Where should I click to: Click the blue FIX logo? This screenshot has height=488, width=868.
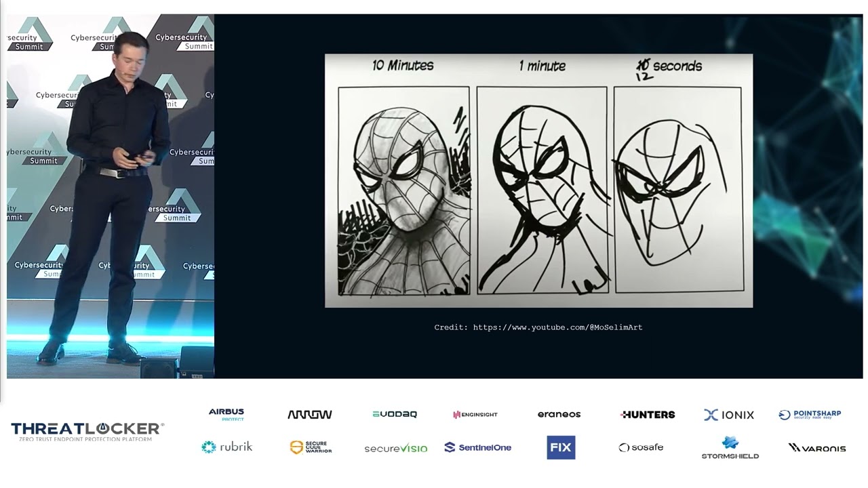(x=561, y=447)
